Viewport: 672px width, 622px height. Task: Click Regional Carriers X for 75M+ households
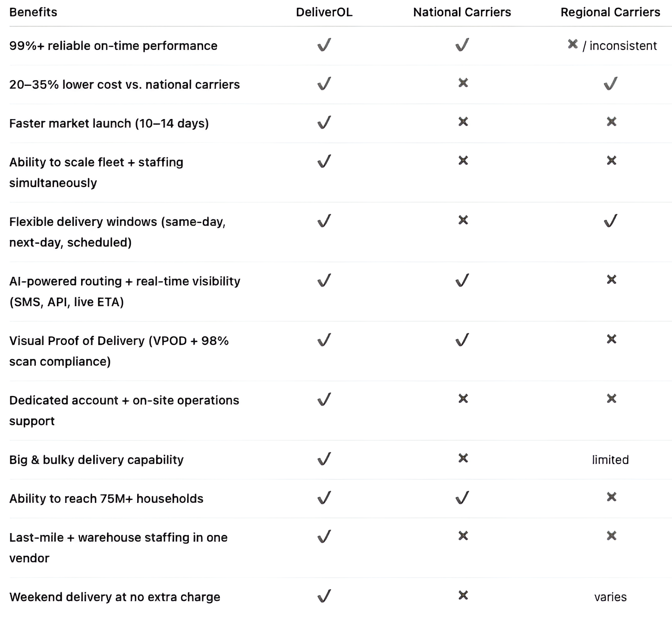tap(611, 497)
